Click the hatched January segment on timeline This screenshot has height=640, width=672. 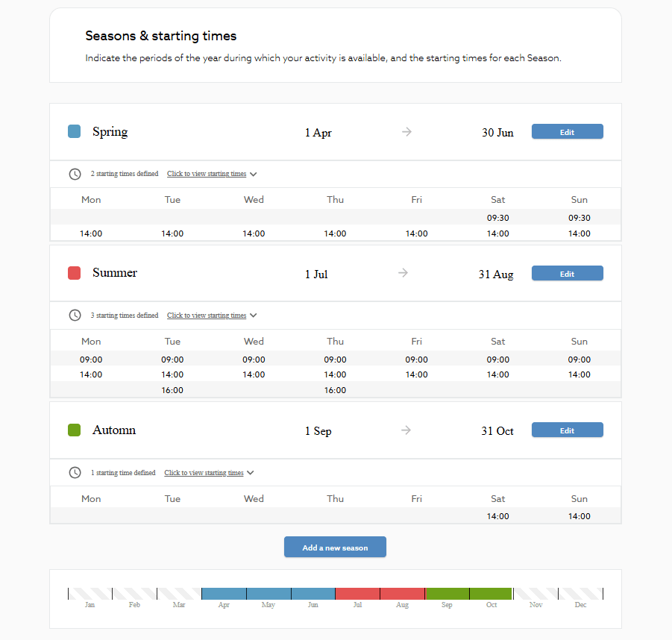pyautogui.click(x=90, y=594)
